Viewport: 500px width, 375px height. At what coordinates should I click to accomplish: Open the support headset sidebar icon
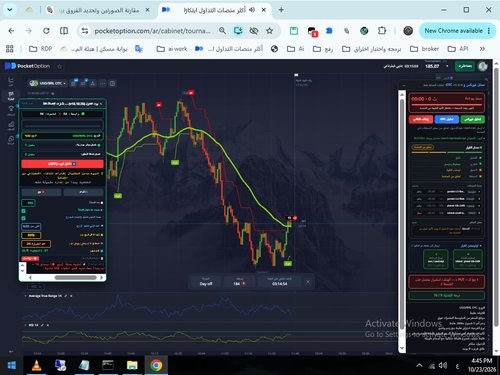(11, 140)
